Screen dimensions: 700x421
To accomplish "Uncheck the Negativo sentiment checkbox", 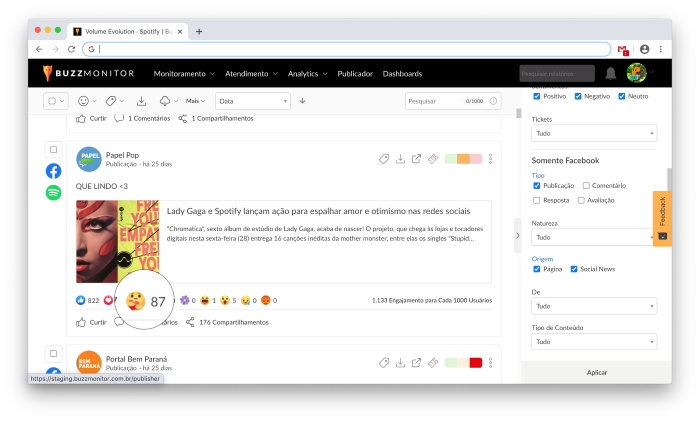I will 578,96.
